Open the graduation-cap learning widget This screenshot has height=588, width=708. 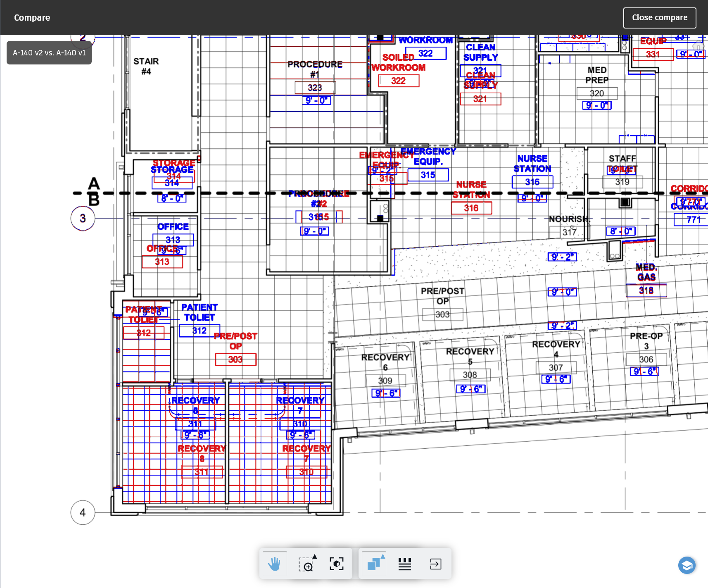click(x=687, y=565)
